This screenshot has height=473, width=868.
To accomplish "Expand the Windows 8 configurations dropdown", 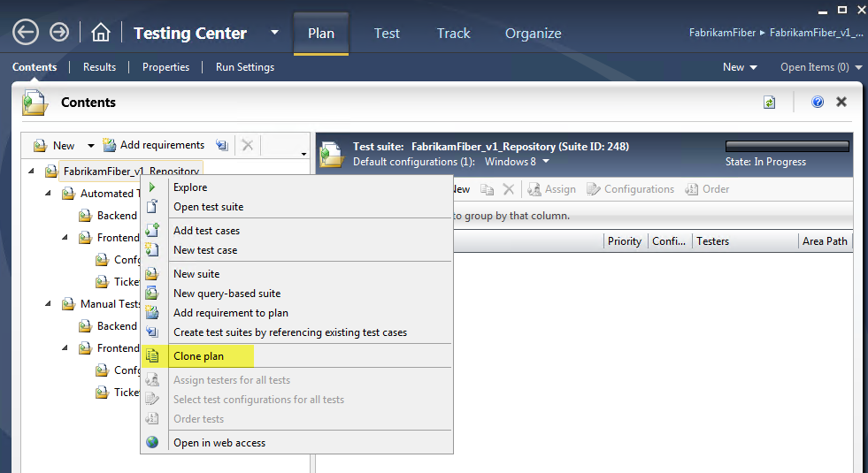I will pos(546,162).
